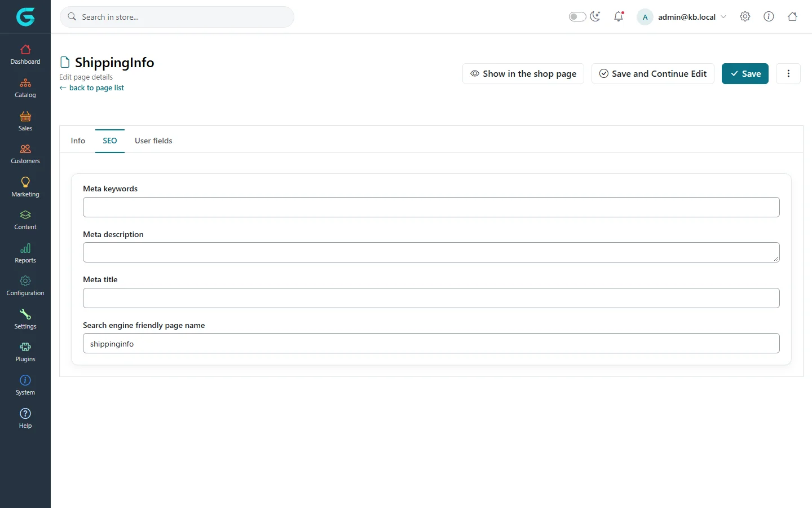Open the Dashboard from the sidebar
This screenshot has width=812, height=508.
(25, 55)
